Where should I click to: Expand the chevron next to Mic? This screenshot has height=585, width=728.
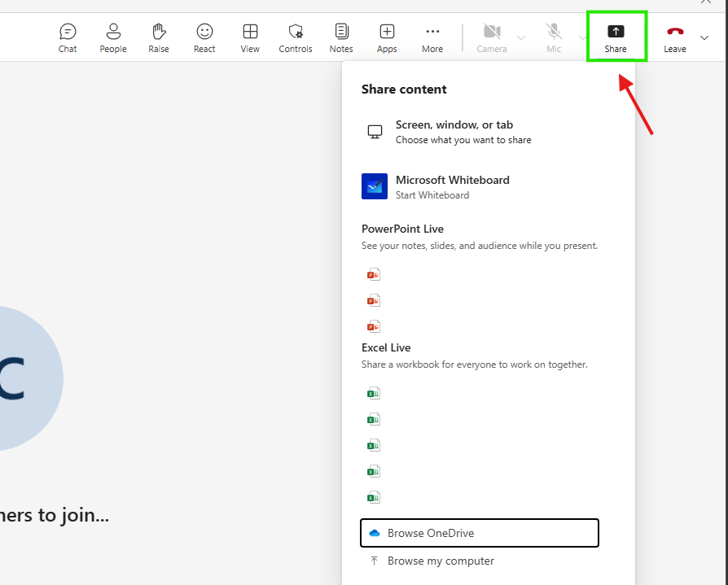click(x=582, y=37)
